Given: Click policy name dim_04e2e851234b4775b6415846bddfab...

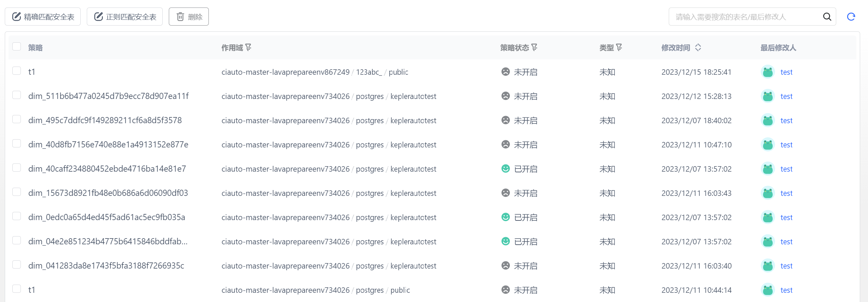Looking at the screenshot, I should [108, 242].
